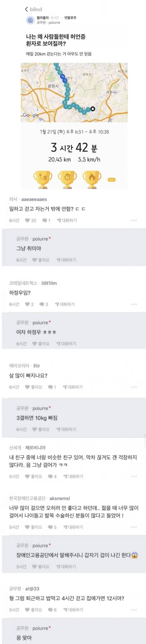This screenshot has height=644, width=146.
Task: Select the stopwatch trophy badge
Action: tap(67, 179)
